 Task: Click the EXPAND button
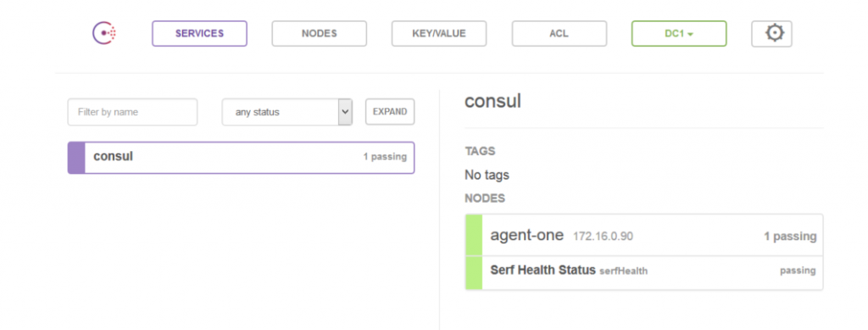[x=390, y=112]
